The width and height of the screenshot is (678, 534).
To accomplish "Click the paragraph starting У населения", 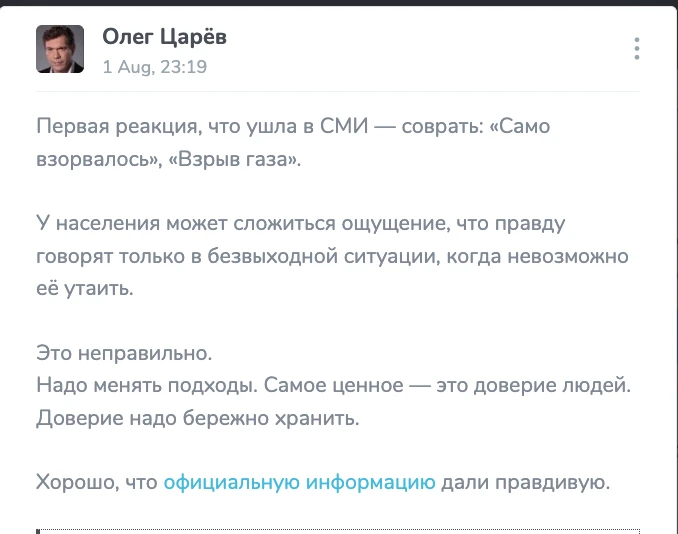I will (x=332, y=256).
